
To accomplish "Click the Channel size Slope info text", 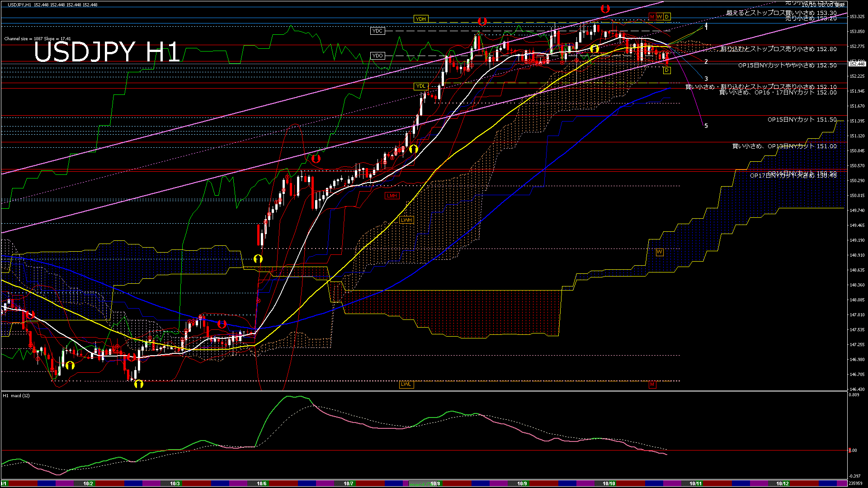I will 38,39.
